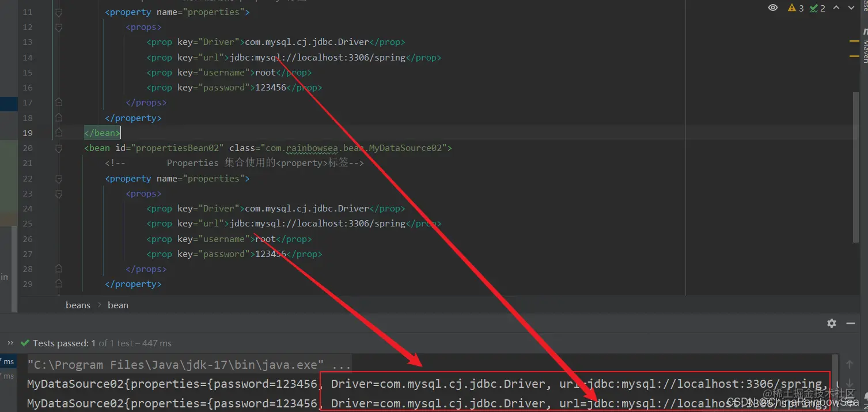Click the upper yellow warning stripe marker

854,41
